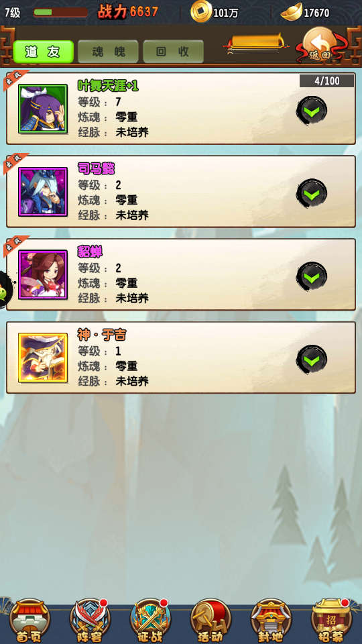Image resolution: width=362 pixels, height=644 pixels.
Task: Tap the 叶舞天涯 hero portrait
Action: click(43, 109)
